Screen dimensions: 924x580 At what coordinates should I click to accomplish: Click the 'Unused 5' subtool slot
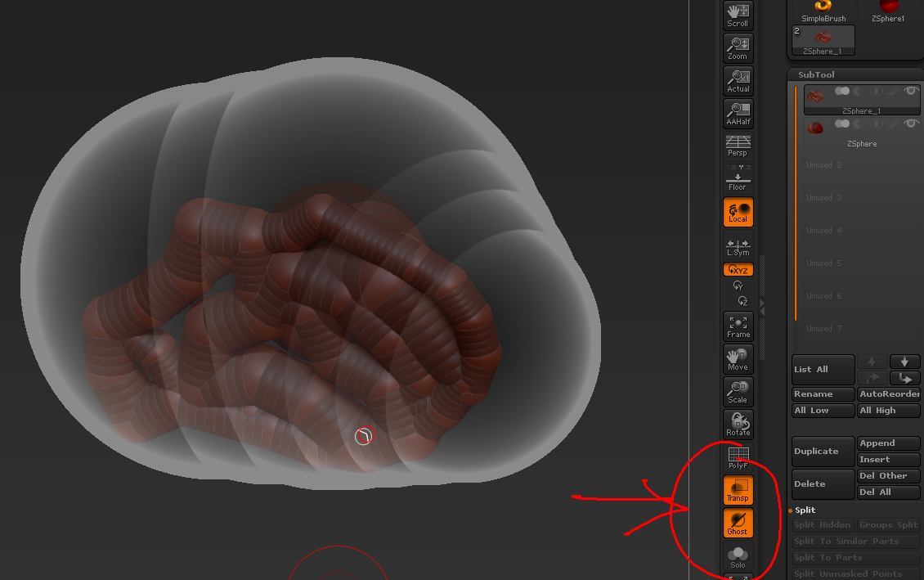pyautogui.click(x=862, y=263)
